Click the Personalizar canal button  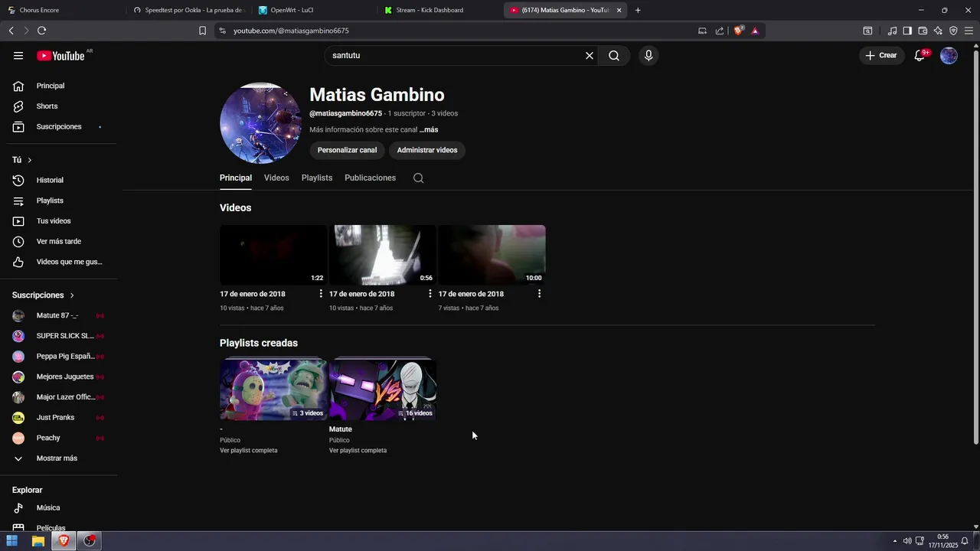coord(347,150)
